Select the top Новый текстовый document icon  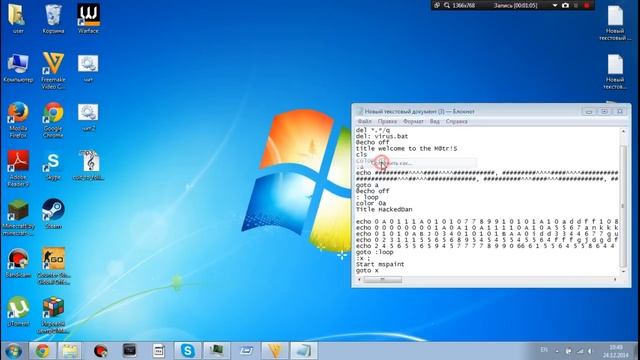[x=615, y=23]
